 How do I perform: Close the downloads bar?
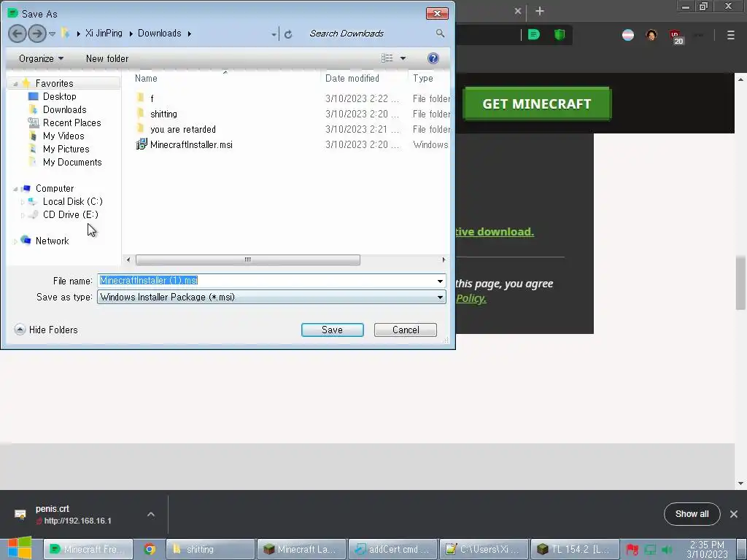[734, 514]
